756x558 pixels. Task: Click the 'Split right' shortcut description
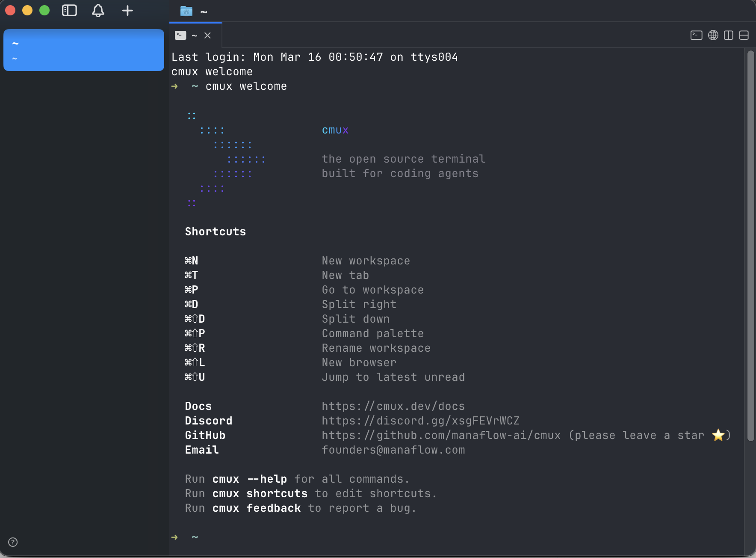359,304
